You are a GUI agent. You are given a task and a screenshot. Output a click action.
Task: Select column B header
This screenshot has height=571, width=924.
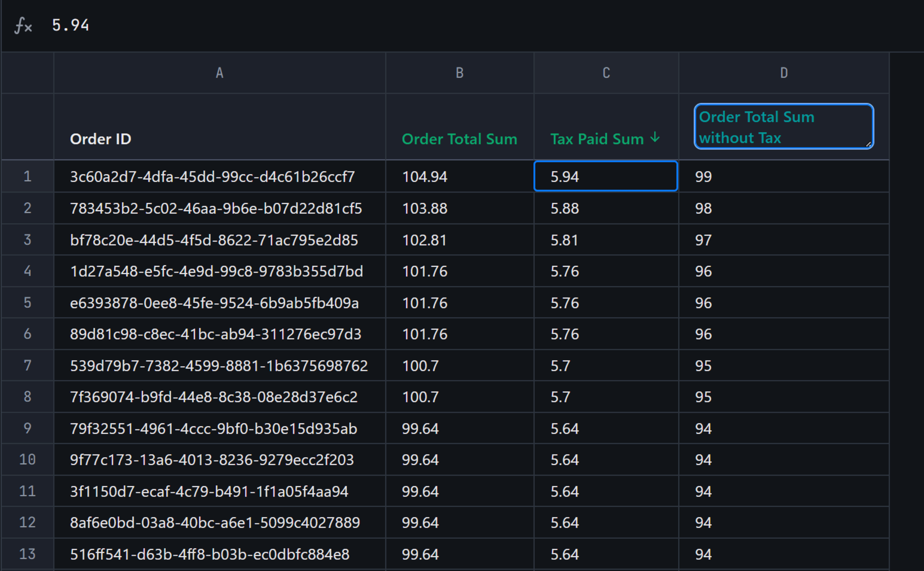460,73
